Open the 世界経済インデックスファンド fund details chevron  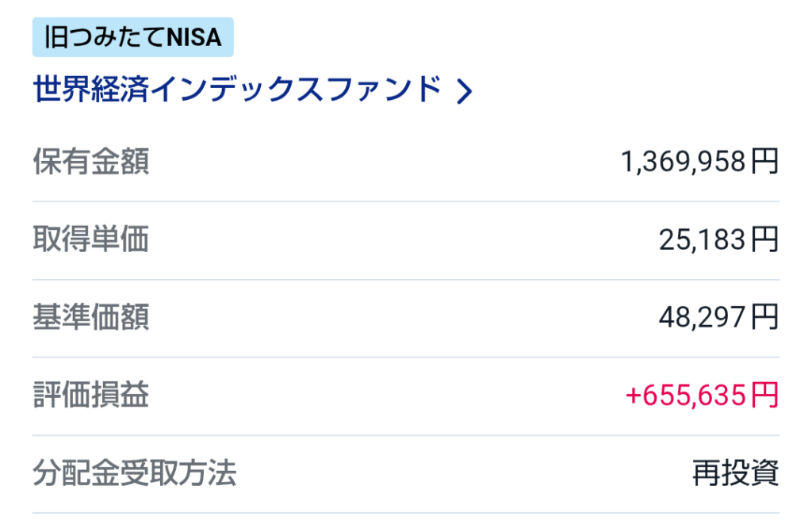pyautogui.click(x=465, y=92)
